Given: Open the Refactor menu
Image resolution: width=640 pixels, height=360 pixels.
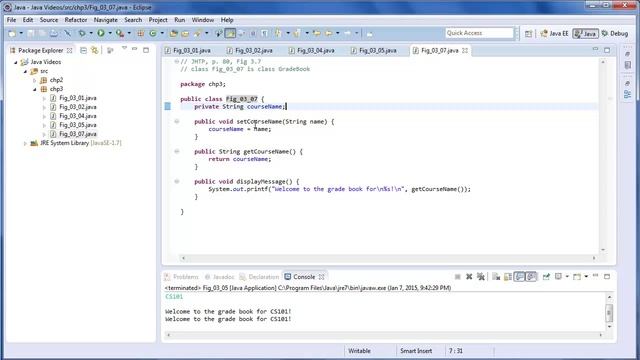Looking at the screenshot, I should click(76, 20).
